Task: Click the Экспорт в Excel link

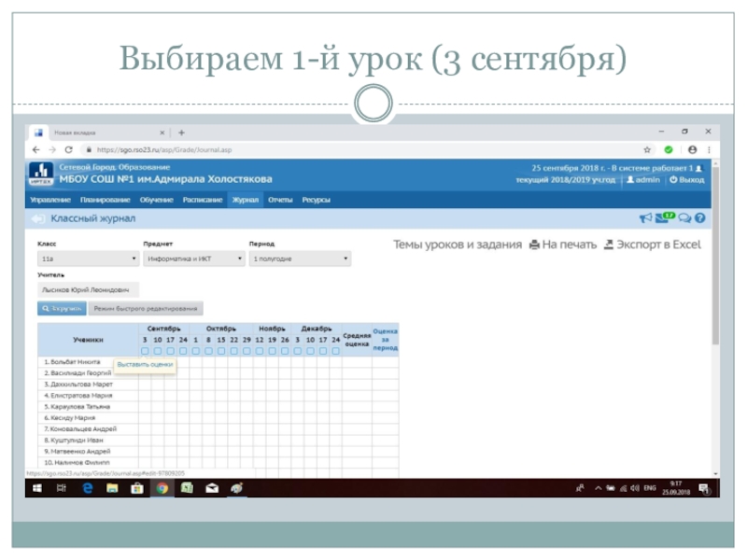Action: pos(653,245)
